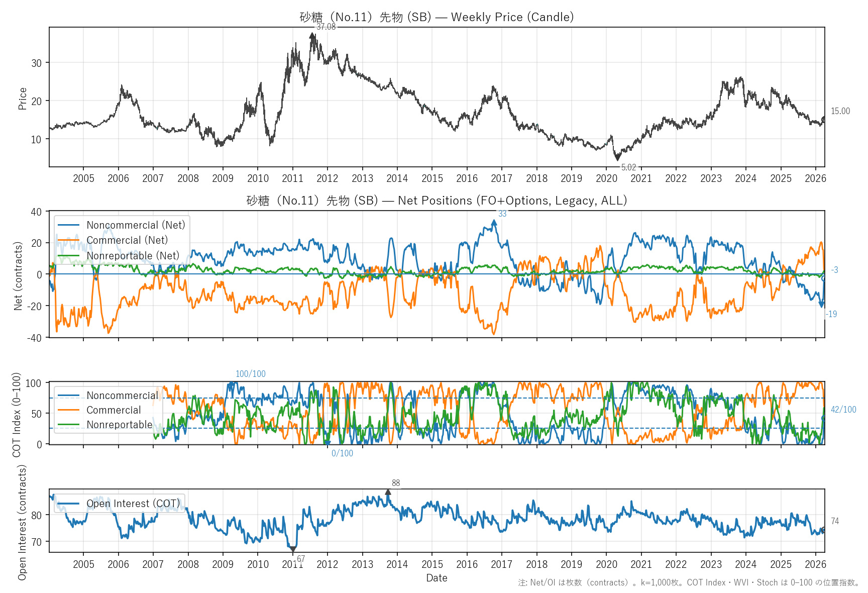Click the Commercial entry in COT Index legend
This screenshot has width=868, height=593.
pos(114,410)
